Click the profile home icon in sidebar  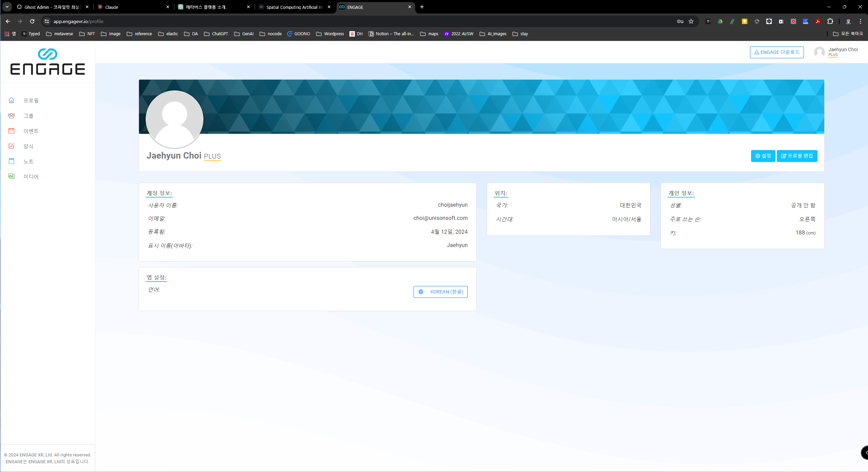click(12, 100)
